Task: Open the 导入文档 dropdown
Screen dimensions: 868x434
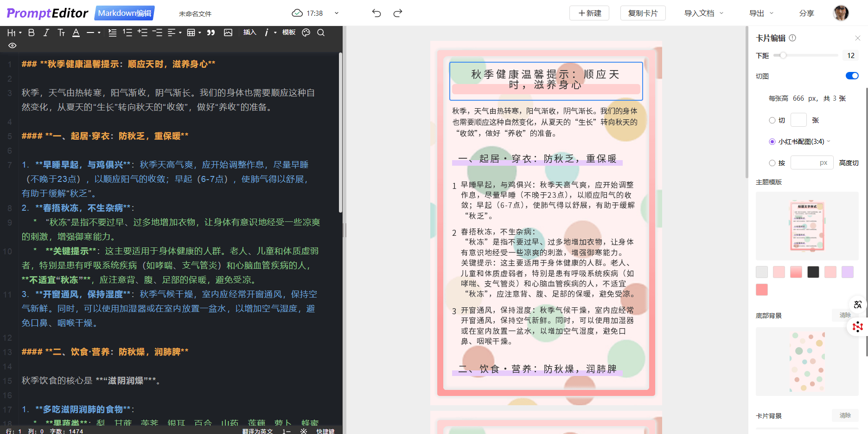Action: (703, 13)
